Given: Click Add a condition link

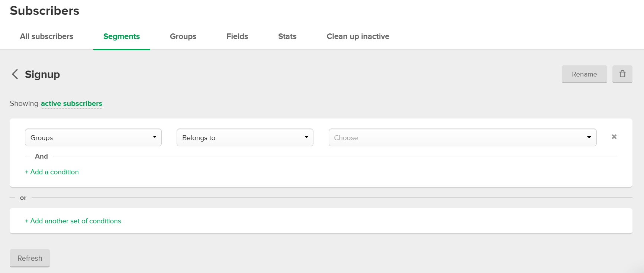Looking at the screenshot, I should (x=52, y=172).
